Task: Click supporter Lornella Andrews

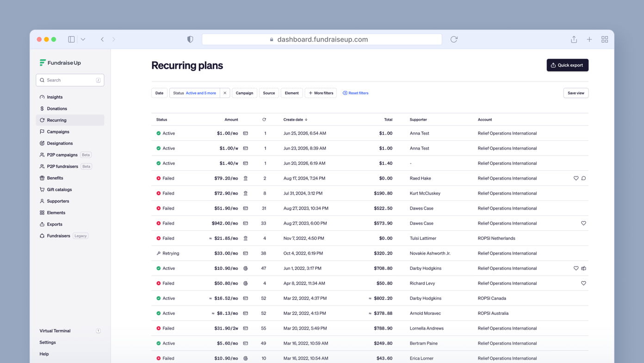Action: point(427,328)
